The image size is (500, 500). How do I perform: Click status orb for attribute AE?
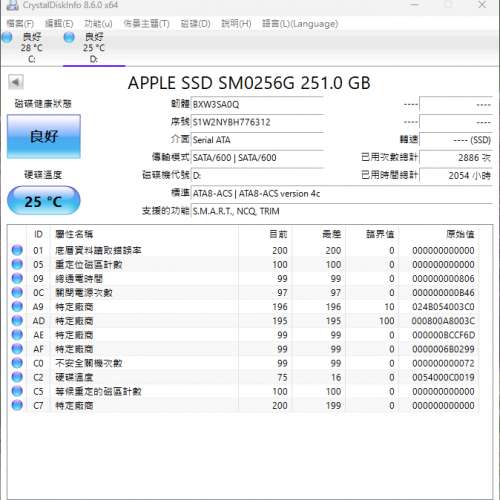tap(17, 335)
